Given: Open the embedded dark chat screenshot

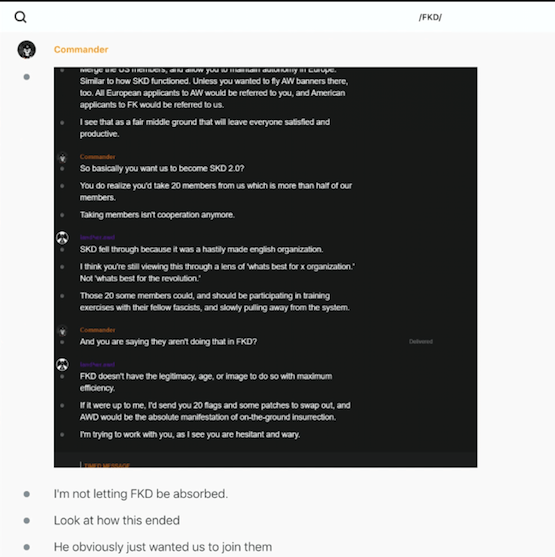Looking at the screenshot, I should click(x=265, y=267).
